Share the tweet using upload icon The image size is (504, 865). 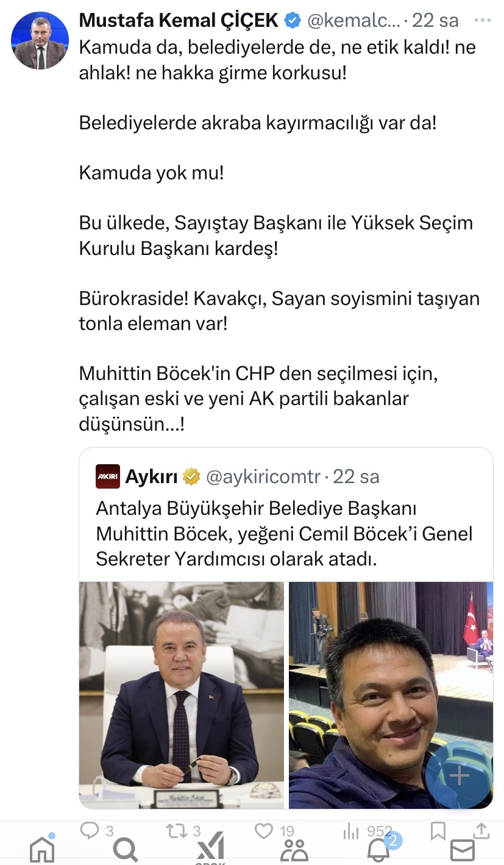click(481, 830)
